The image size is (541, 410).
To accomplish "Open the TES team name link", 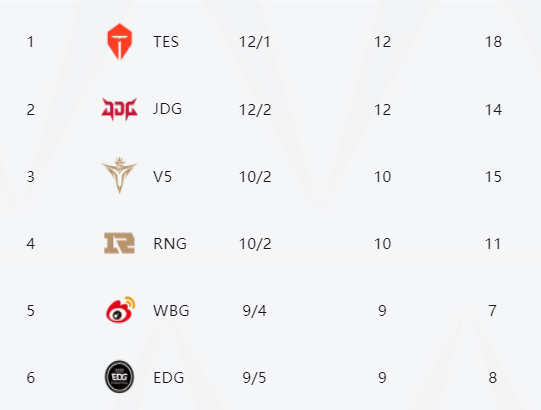I will pyautogui.click(x=166, y=42).
